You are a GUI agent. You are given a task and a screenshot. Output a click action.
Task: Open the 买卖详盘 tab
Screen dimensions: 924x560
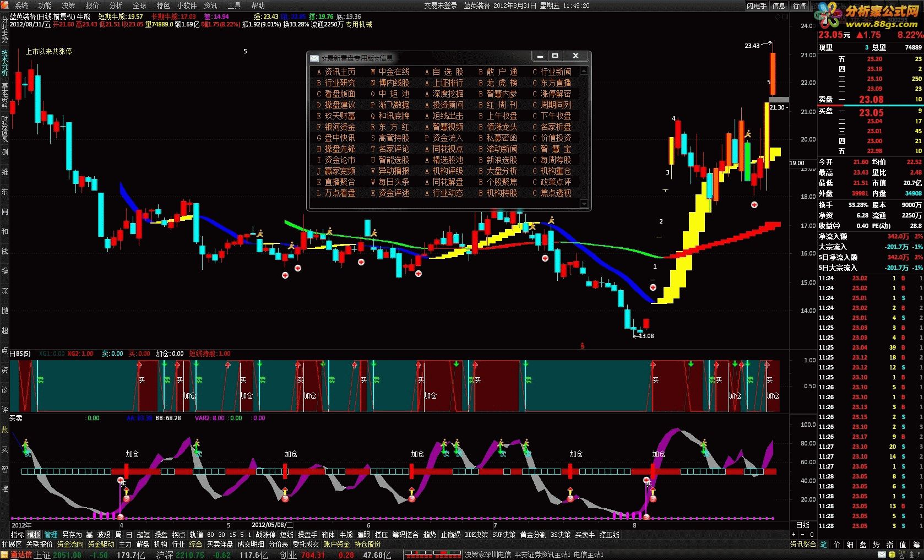(220, 544)
